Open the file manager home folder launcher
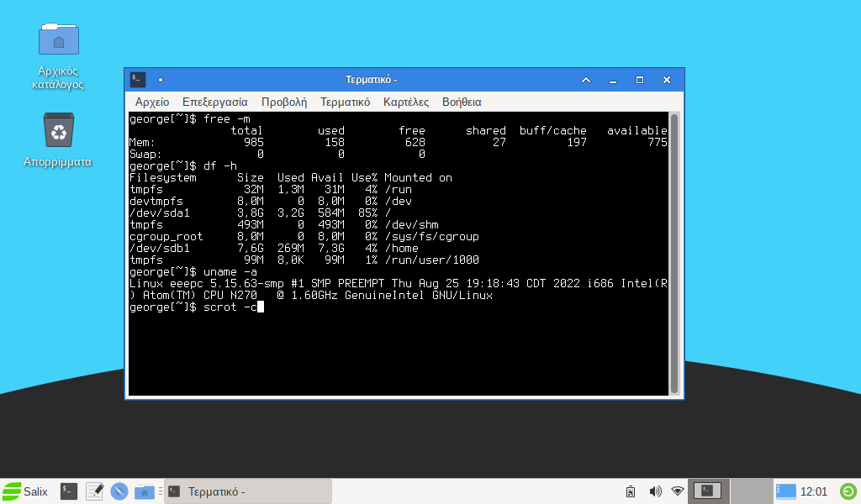 click(x=145, y=491)
